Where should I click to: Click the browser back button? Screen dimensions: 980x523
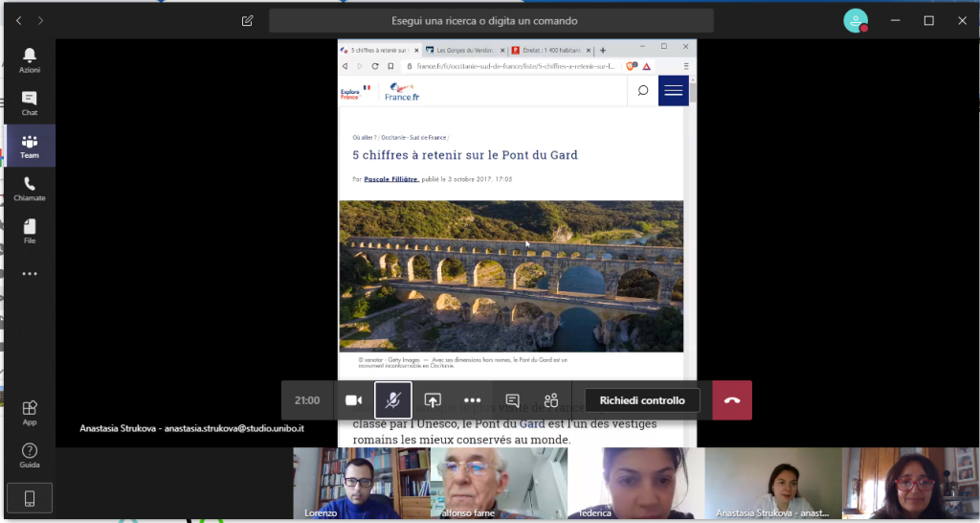pos(345,66)
